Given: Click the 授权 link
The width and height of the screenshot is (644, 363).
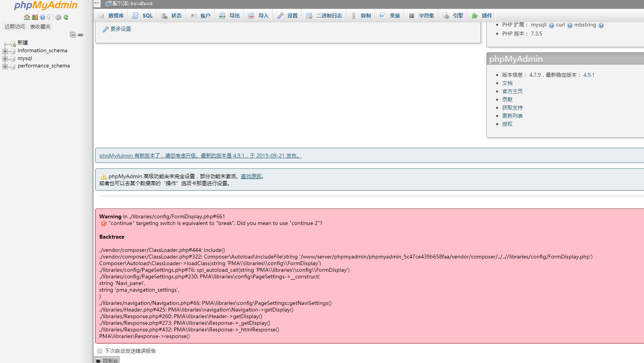Looking at the screenshot, I should tap(507, 124).
